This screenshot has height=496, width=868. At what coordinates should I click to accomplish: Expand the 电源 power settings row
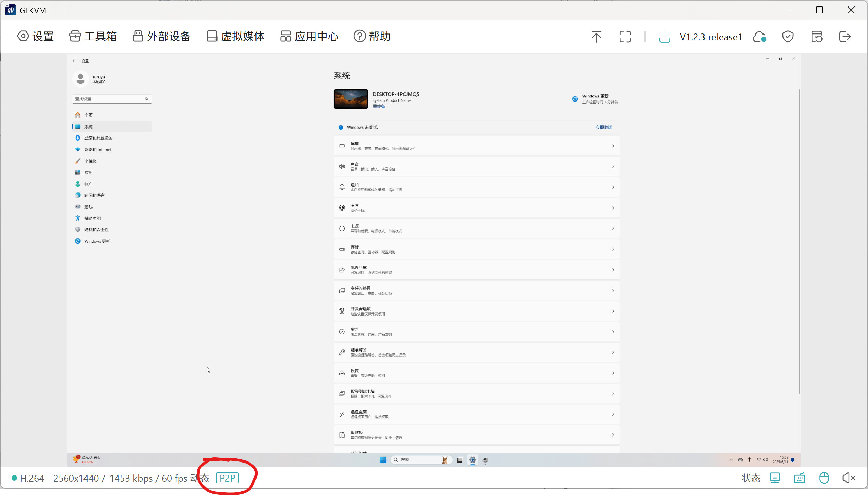476,228
